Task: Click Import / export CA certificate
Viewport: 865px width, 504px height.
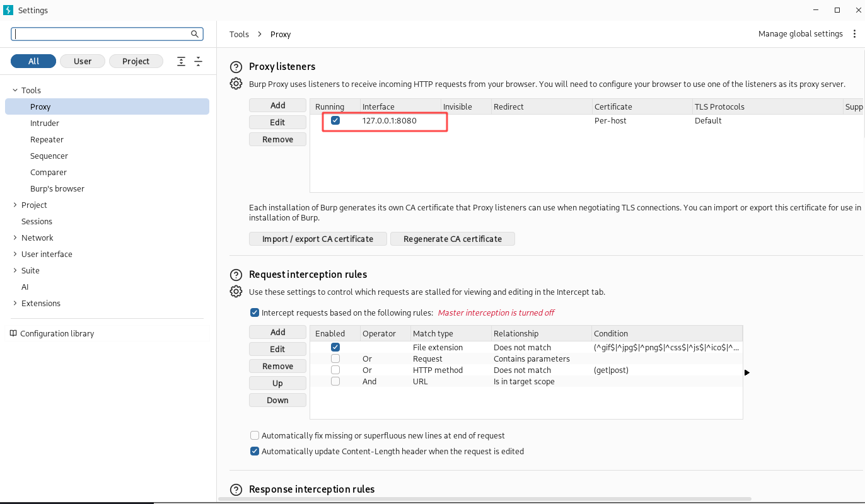Action: pos(318,239)
